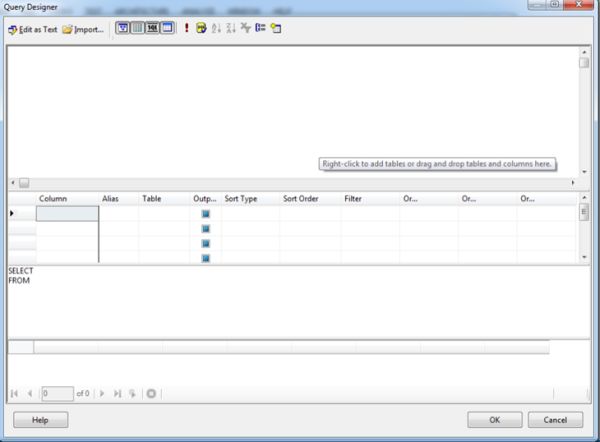600x442 pixels.
Task: Select the first row Column cell
Action: (67, 214)
